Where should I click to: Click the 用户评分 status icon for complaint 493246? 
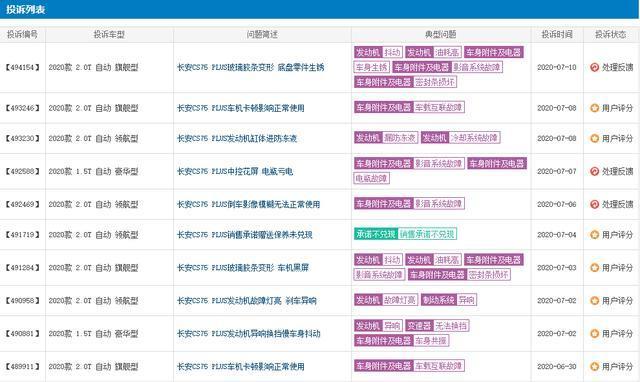[594, 108]
